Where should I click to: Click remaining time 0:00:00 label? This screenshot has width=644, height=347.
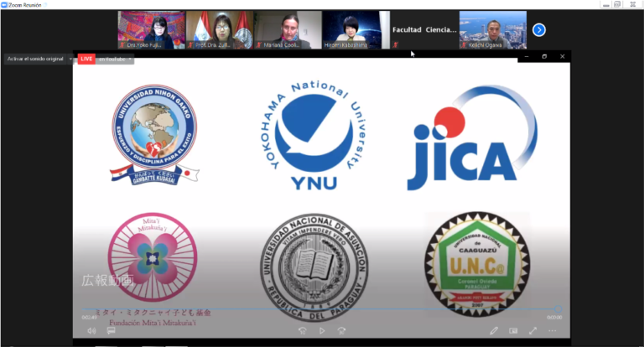coord(554,318)
